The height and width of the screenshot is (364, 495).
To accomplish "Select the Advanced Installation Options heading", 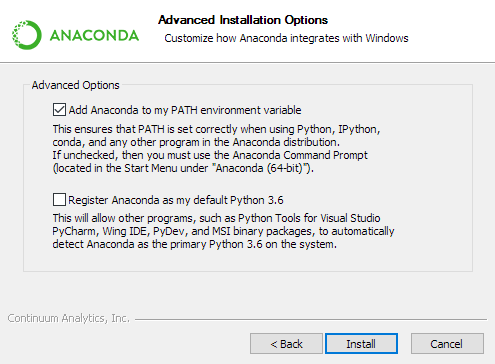I will 243,20.
